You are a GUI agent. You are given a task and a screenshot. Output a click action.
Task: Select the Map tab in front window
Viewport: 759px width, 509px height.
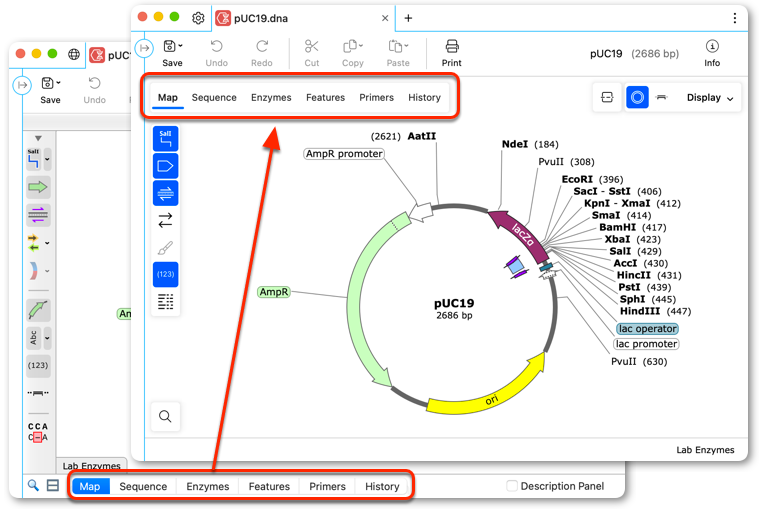[168, 97]
